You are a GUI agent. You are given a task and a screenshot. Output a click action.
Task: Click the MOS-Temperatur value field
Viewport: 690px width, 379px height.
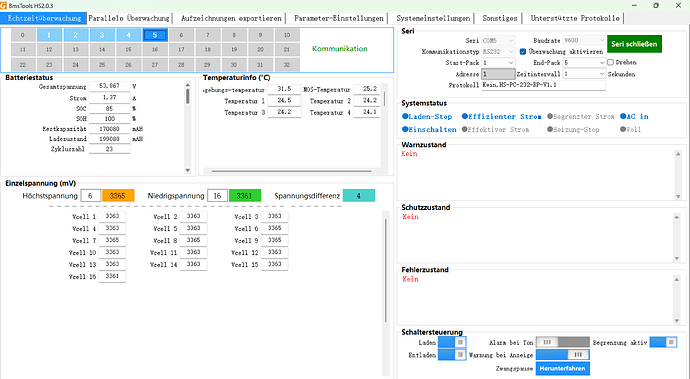pos(367,89)
